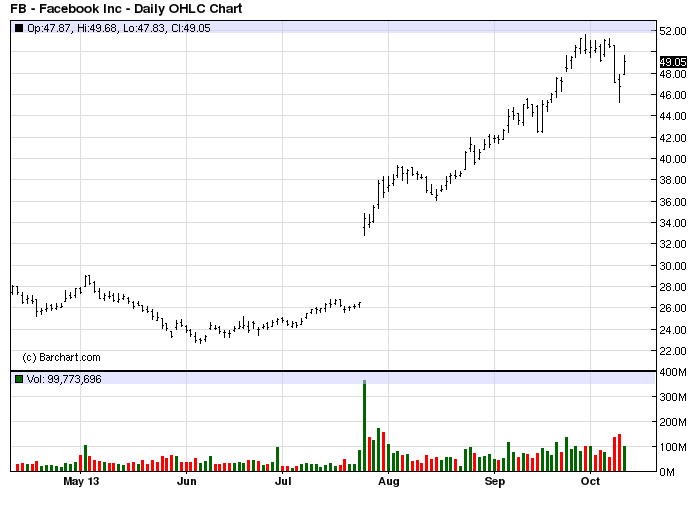Click the 30.00 price axis label
This screenshot has height=512, width=700.
click(673, 266)
